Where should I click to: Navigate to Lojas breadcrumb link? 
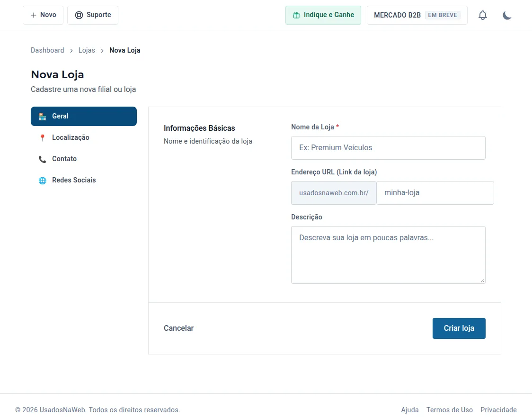click(x=87, y=50)
